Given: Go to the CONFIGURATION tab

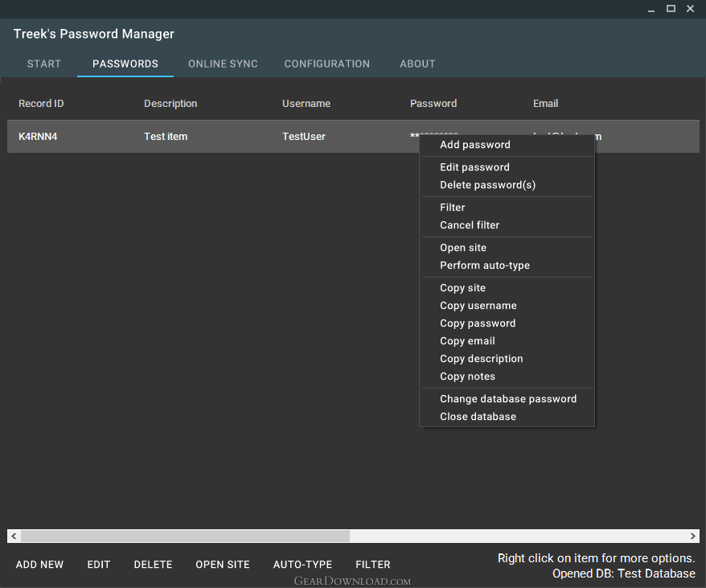Looking at the screenshot, I should coord(327,64).
